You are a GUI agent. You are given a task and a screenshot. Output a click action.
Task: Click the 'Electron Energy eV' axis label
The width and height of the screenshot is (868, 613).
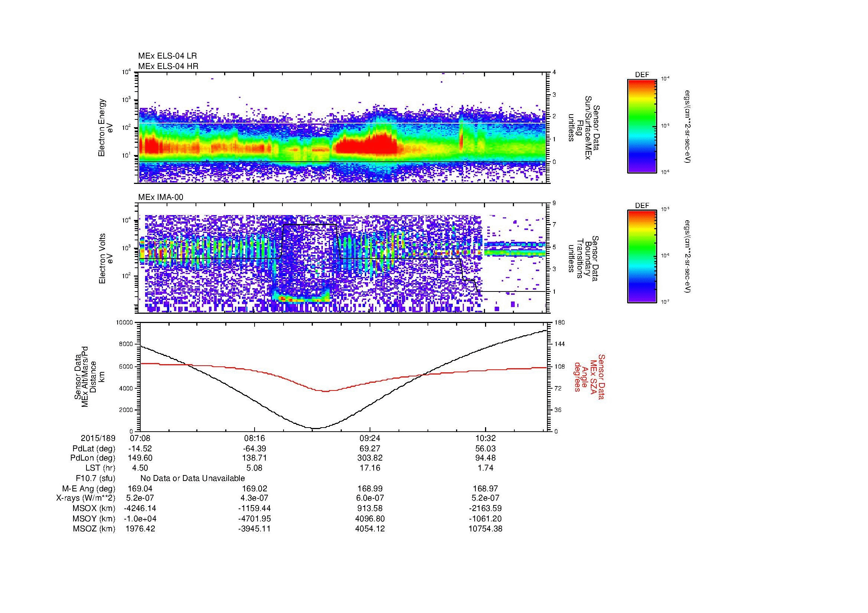[106, 128]
